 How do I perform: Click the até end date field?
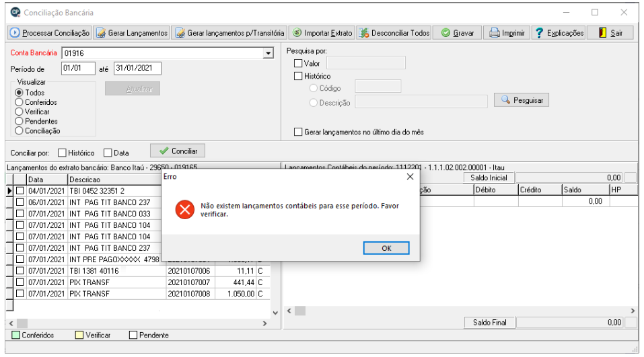pos(137,68)
